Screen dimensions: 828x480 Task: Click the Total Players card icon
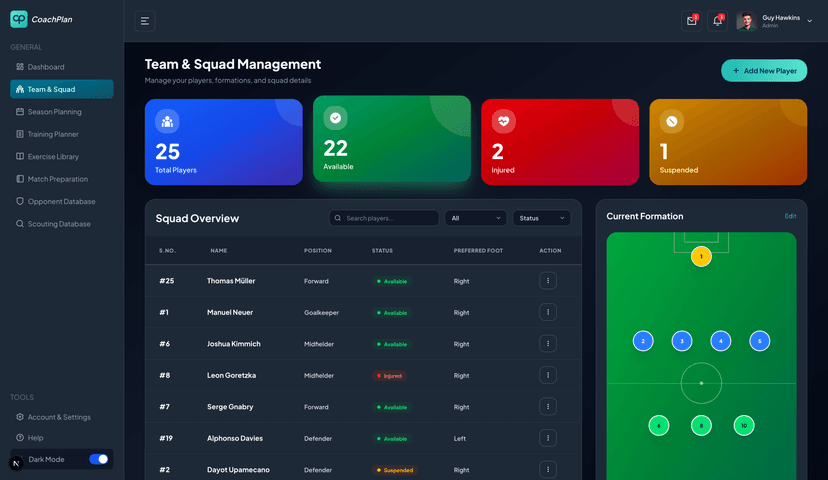(167, 121)
